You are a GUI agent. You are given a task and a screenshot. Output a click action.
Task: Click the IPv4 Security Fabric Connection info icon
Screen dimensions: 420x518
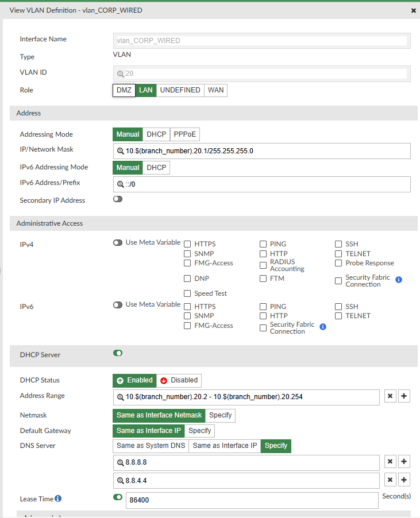(x=399, y=280)
